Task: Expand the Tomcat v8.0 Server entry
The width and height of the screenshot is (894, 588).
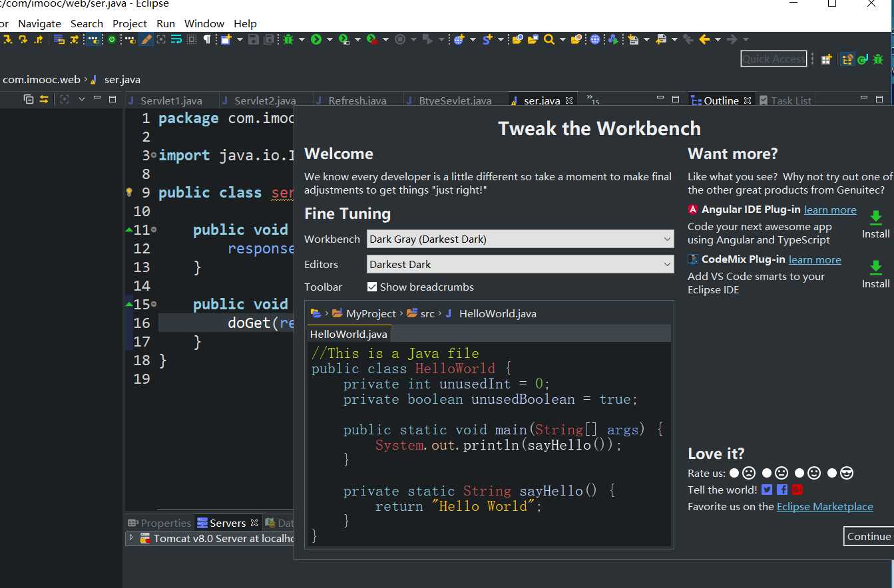Action: pos(131,537)
